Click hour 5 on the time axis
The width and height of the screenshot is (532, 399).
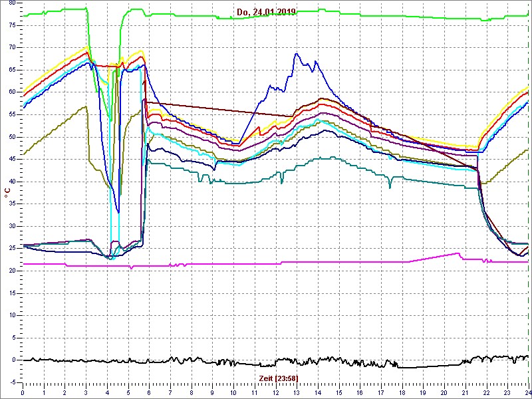pyautogui.click(x=128, y=392)
